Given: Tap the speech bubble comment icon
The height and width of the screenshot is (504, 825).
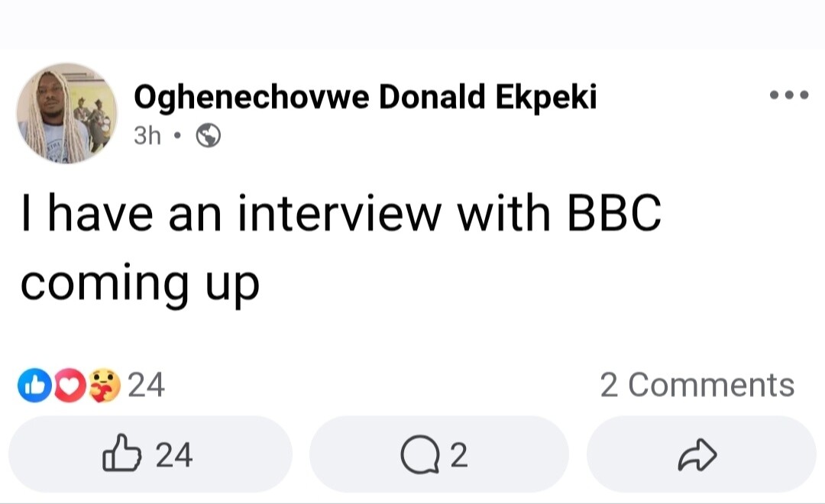Looking at the screenshot, I should click(417, 457).
